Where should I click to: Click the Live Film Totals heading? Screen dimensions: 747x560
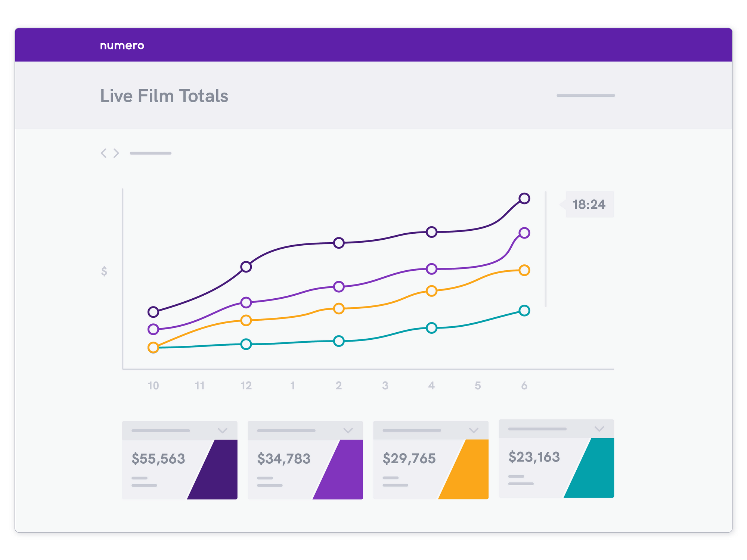(x=164, y=96)
